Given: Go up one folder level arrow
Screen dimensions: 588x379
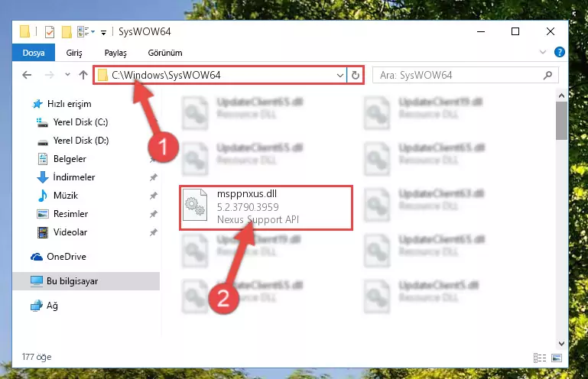Looking at the screenshot, I should pyautogui.click(x=83, y=75).
